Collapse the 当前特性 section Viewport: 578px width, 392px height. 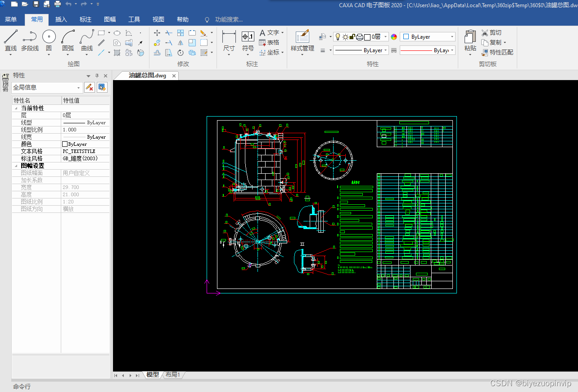pyautogui.click(x=16, y=108)
